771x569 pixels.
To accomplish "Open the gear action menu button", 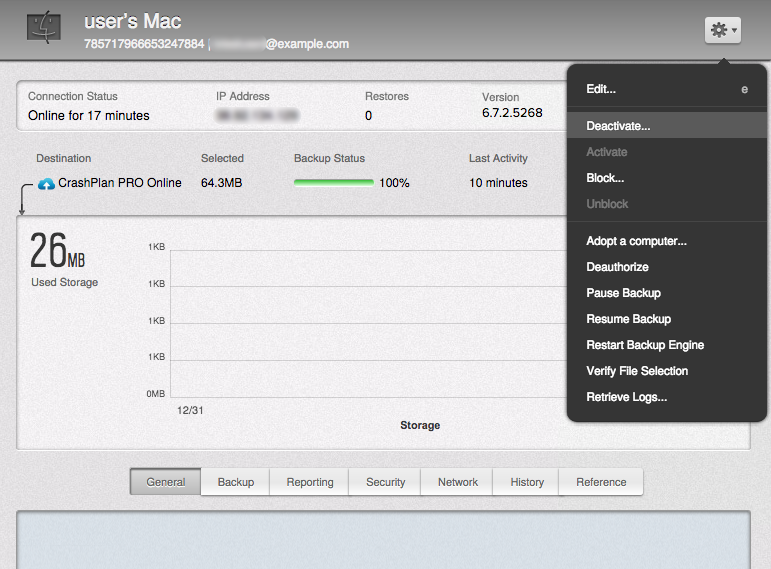I will pos(722,30).
